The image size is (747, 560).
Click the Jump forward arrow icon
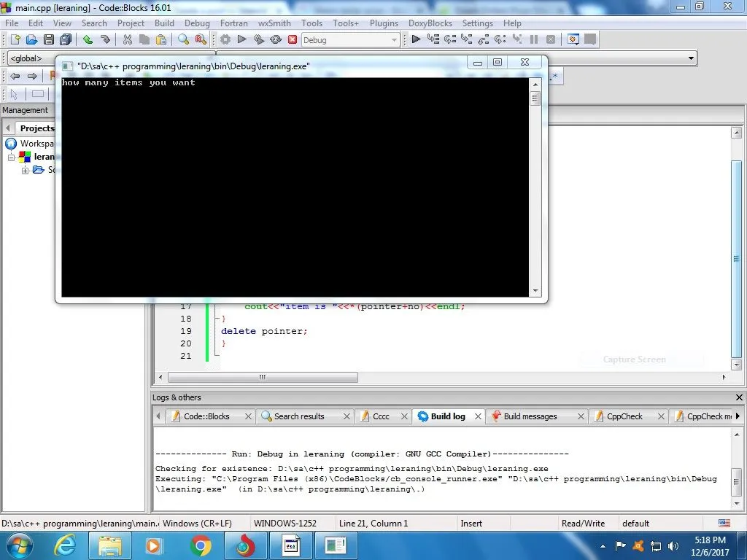click(32, 76)
